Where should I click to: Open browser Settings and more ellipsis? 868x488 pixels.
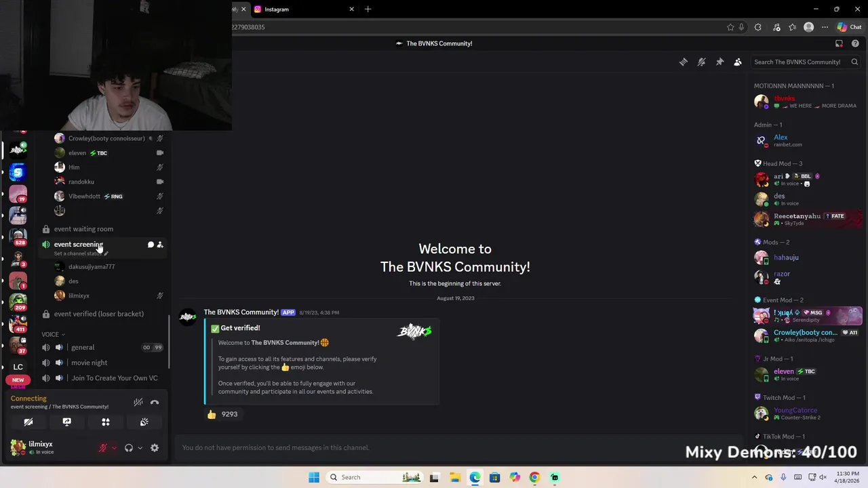[825, 27]
